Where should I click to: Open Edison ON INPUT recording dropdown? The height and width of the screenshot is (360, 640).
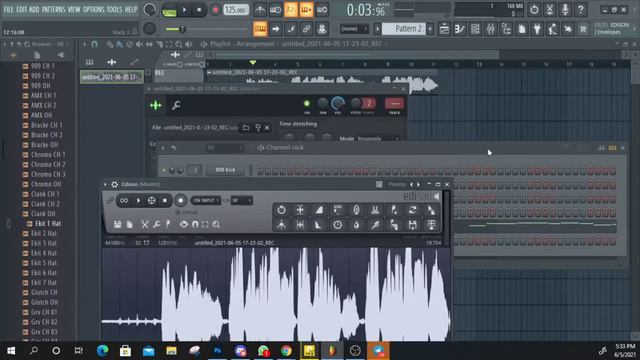point(205,200)
